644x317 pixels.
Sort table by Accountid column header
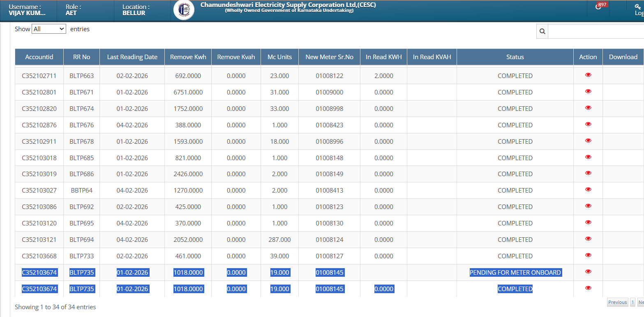pos(39,57)
